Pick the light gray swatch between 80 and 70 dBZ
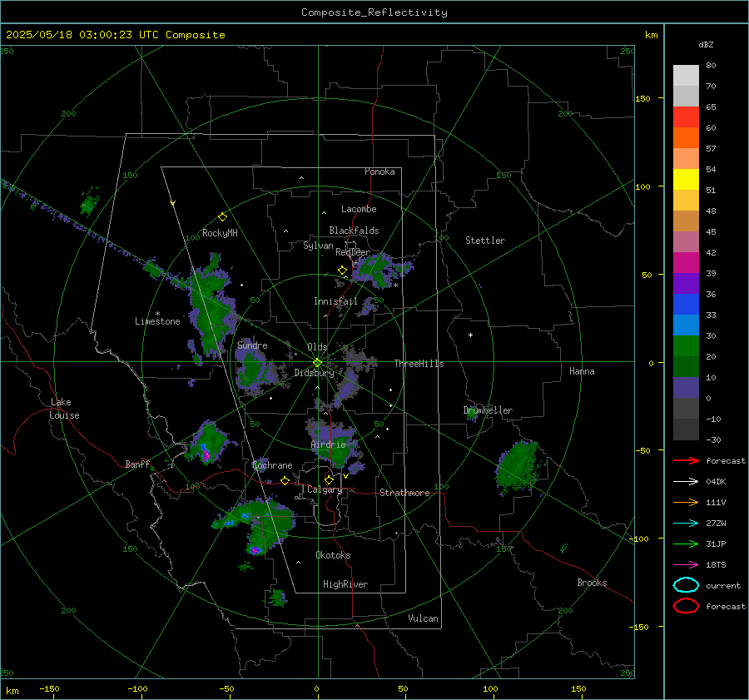The image size is (749, 700). (686, 76)
